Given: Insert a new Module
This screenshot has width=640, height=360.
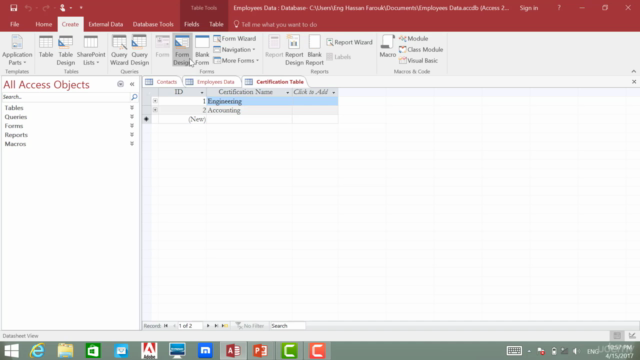Looking at the screenshot, I should pos(413,38).
